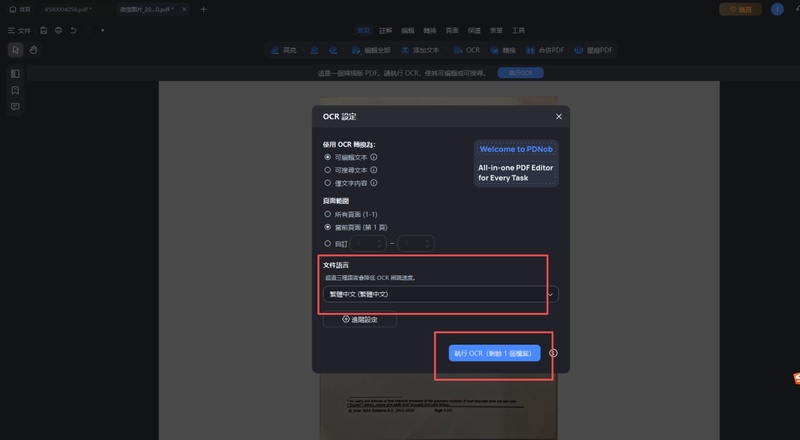
Task: Select the 首頁 ribbon tab
Action: tap(363, 31)
